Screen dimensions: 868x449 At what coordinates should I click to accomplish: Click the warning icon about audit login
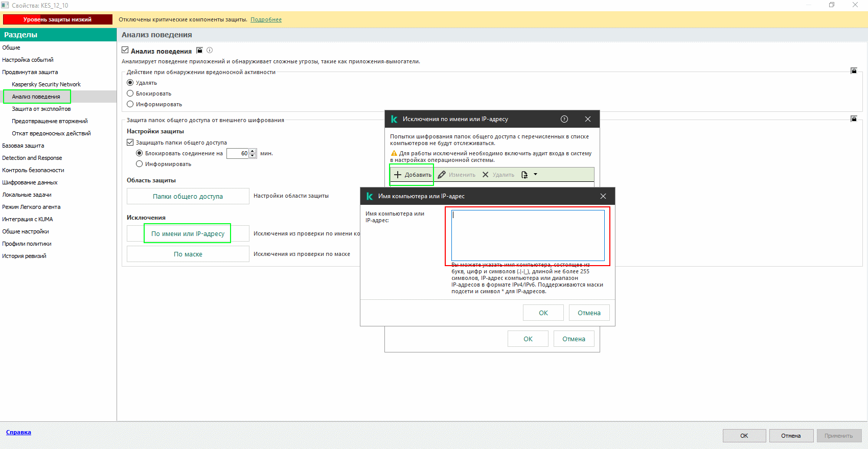pyautogui.click(x=394, y=153)
